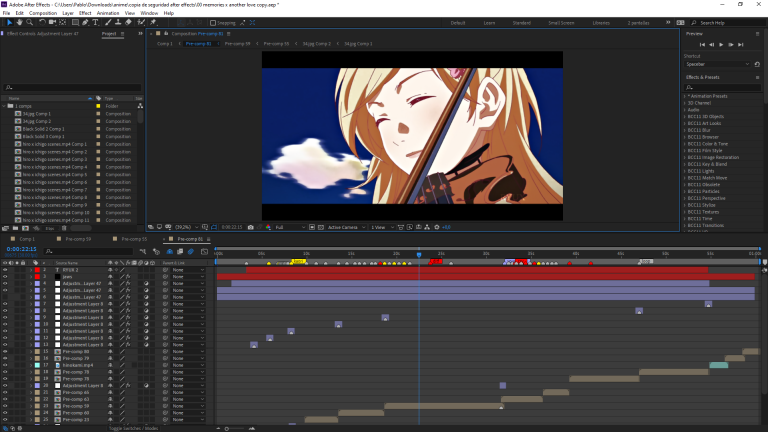Click the interpret footage icon in Project panel
Image resolution: width=768 pixels, height=432 pixels.
click(6, 228)
